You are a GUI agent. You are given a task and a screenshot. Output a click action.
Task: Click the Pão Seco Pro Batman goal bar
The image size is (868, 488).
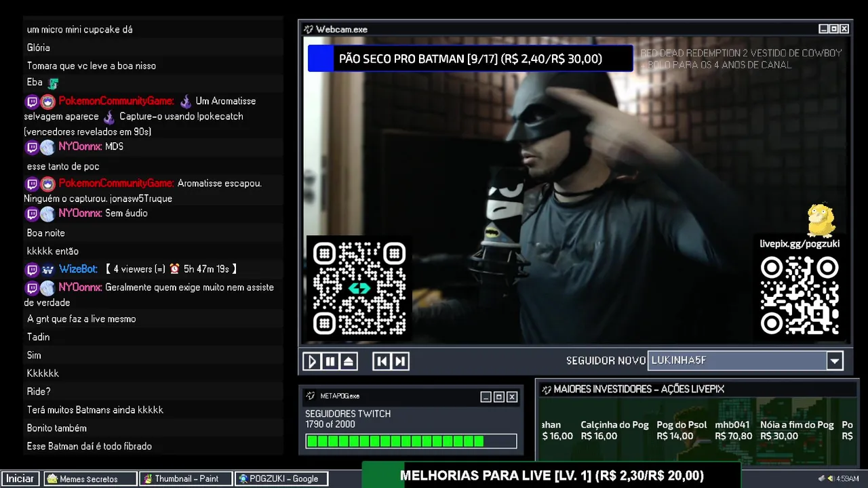pos(470,58)
